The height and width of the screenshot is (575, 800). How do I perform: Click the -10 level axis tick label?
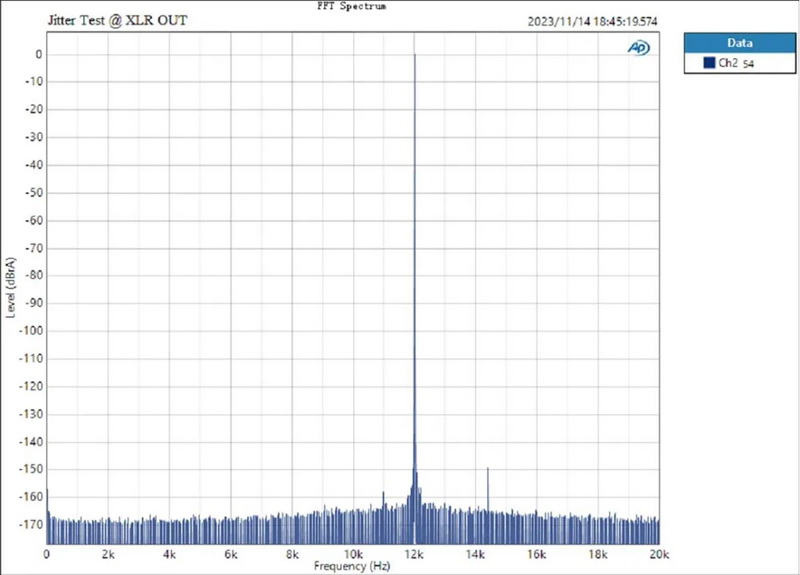click(x=32, y=82)
